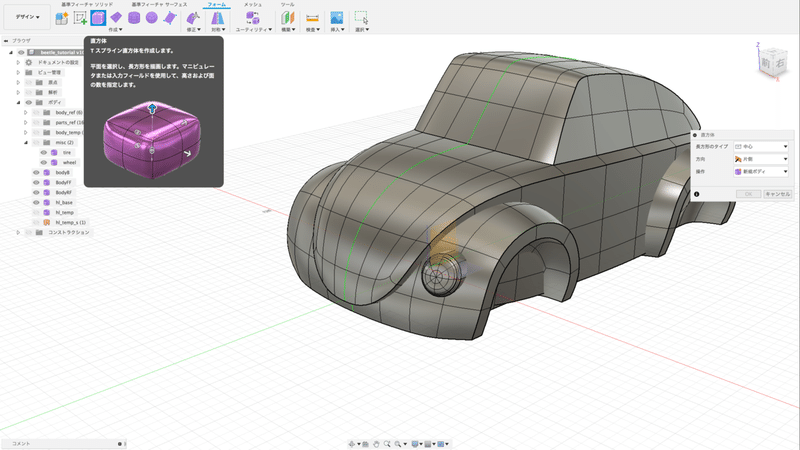Screen dimensions: 800x450
Task: Select the T-Spline Box (直方体) tool
Action: pos(98,17)
